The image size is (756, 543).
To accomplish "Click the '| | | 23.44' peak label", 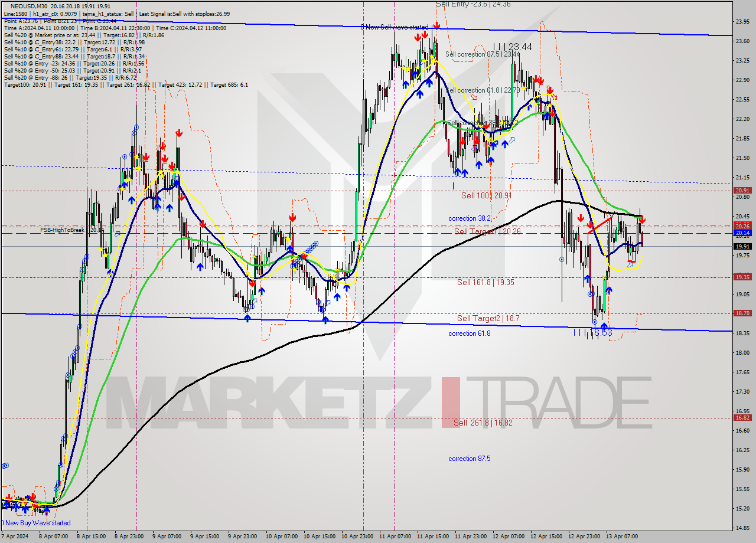I will pyautogui.click(x=512, y=47).
